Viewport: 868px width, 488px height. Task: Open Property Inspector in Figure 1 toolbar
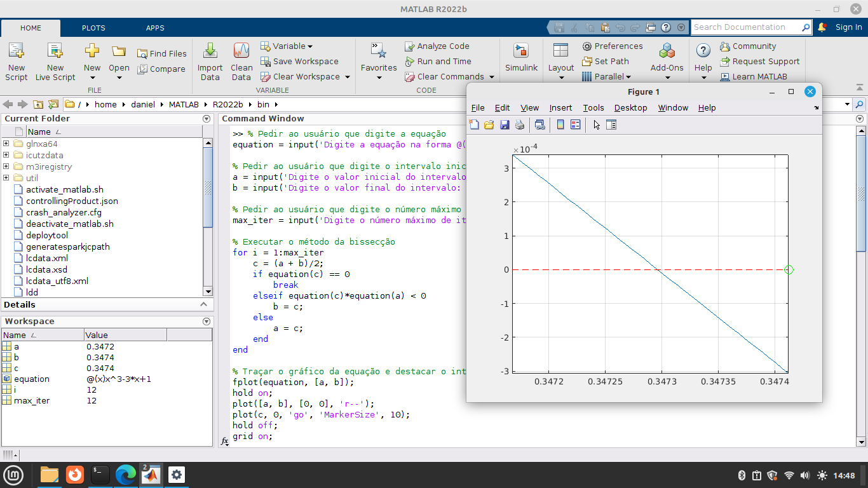[611, 125]
